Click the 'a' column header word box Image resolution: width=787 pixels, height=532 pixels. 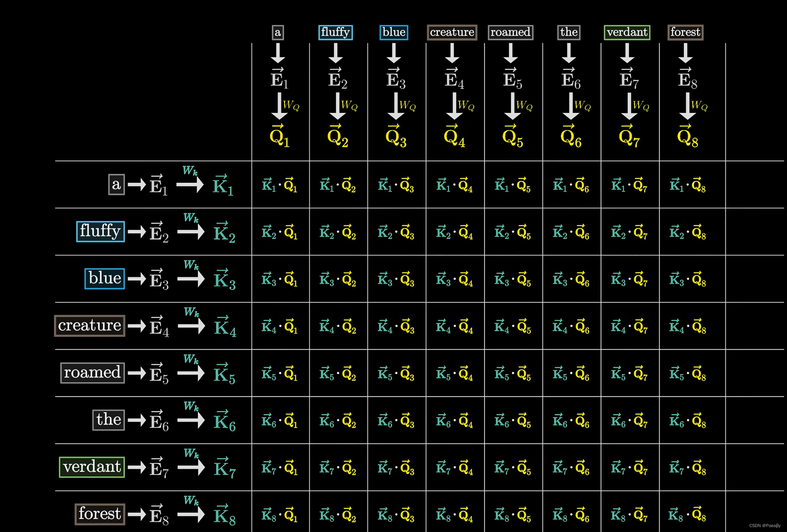(278, 32)
